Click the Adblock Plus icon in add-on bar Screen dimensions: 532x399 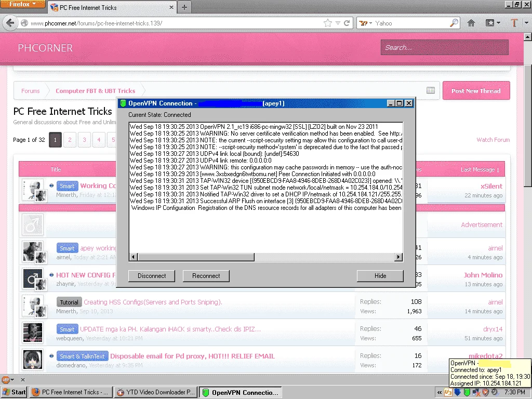[x=5, y=380]
